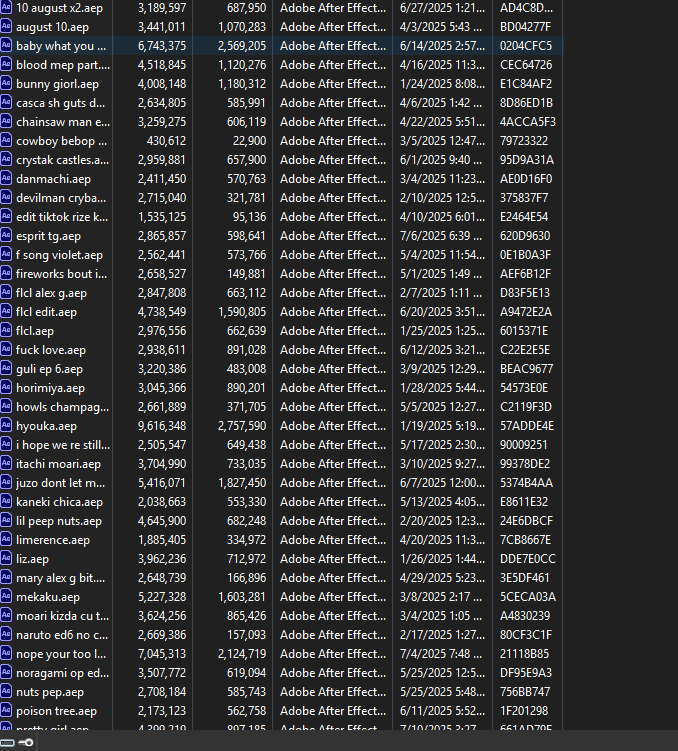Click the checksum value 90009251
This screenshot has width=678, height=751.
click(x=523, y=445)
